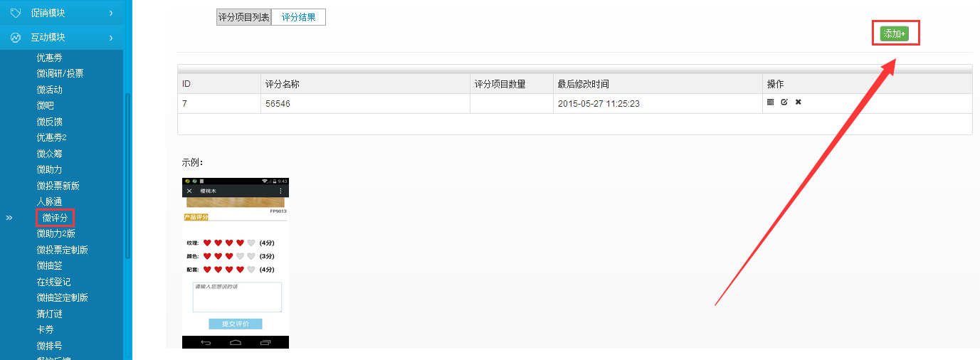
Task: Collapse the 互动模块 chevron arrow
Action: point(111,37)
